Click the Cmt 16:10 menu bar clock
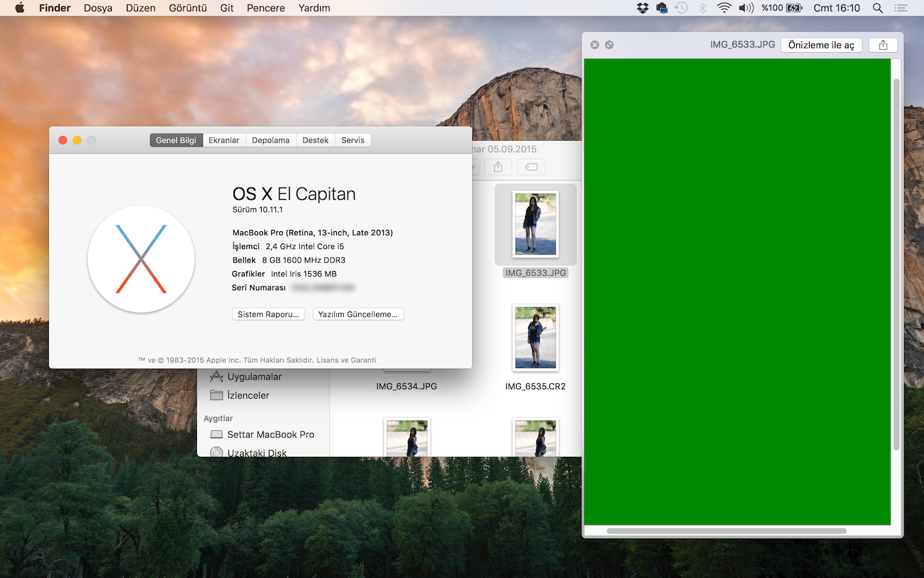Viewport: 924px width, 578px height. click(837, 8)
